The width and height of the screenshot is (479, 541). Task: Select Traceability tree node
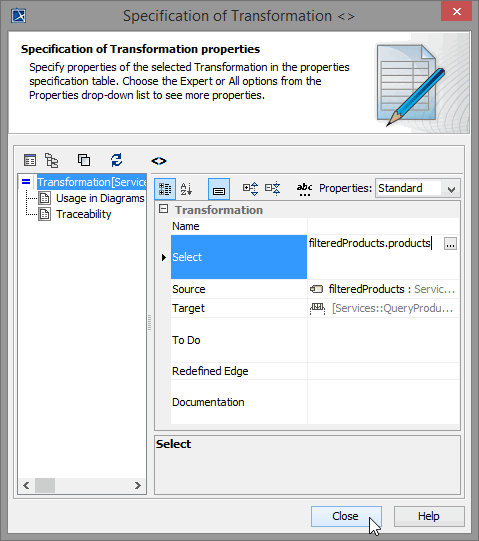pos(84,214)
